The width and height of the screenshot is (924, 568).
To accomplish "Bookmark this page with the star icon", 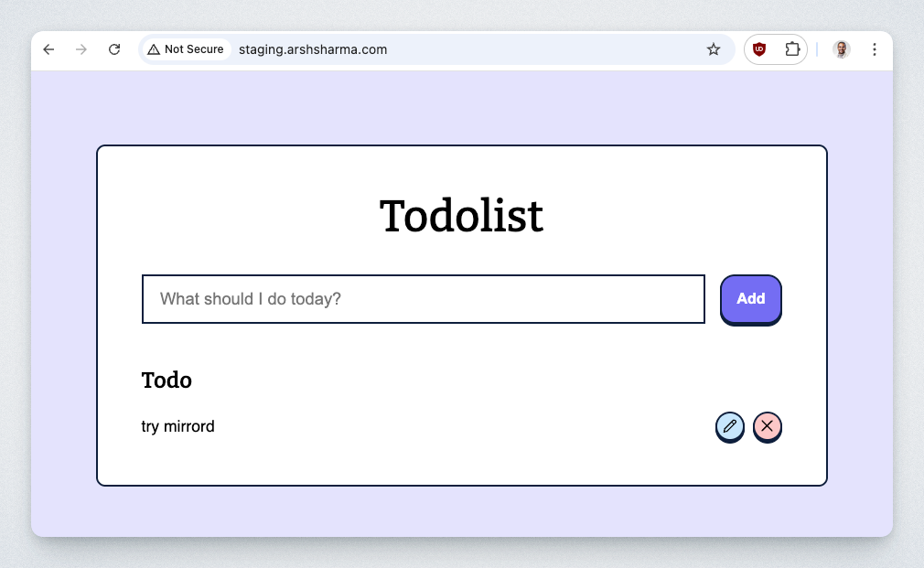I will [x=714, y=49].
